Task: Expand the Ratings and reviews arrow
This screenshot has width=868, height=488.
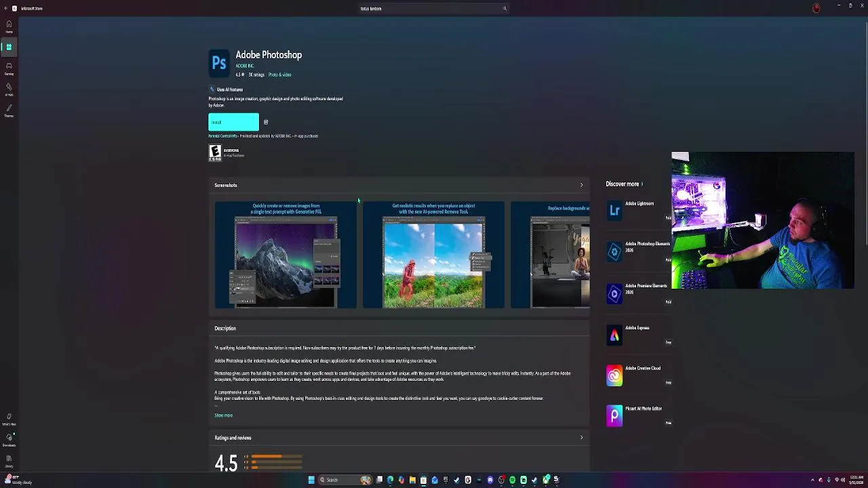Action: coord(581,438)
